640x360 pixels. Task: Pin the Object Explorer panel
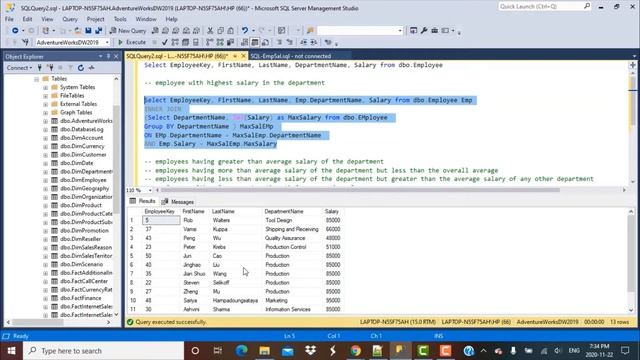click(x=109, y=56)
